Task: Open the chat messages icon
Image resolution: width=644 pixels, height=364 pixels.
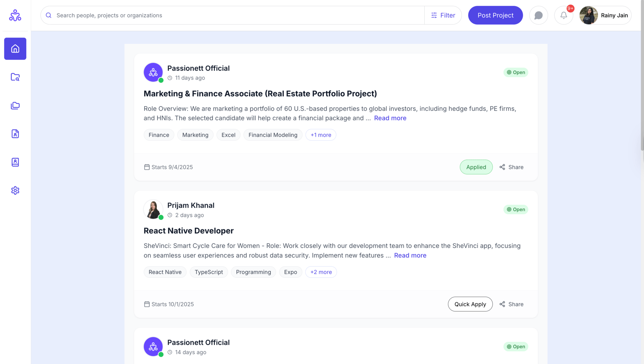Action: pos(538,15)
